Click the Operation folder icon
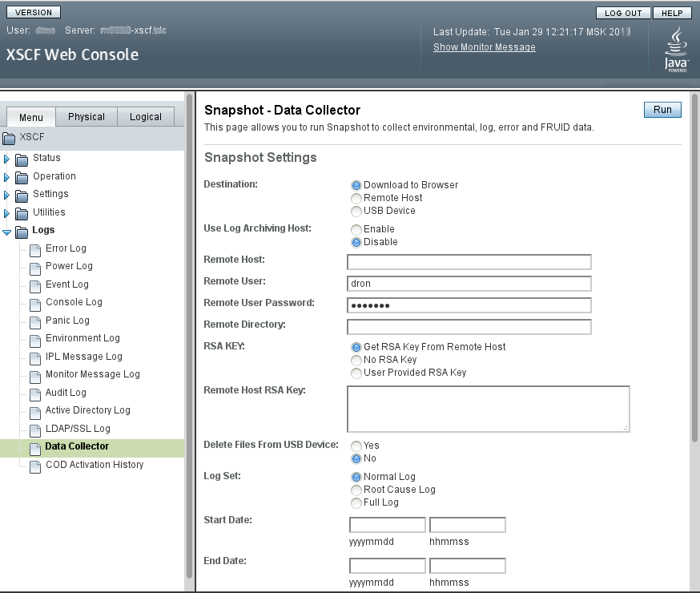The width and height of the screenshot is (700, 593). (22, 177)
